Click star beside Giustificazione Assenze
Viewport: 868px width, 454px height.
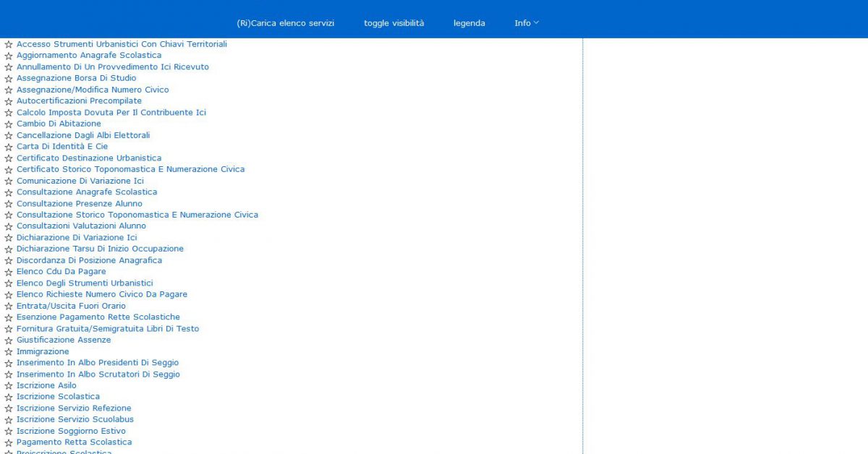pyautogui.click(x=9, y=340)
